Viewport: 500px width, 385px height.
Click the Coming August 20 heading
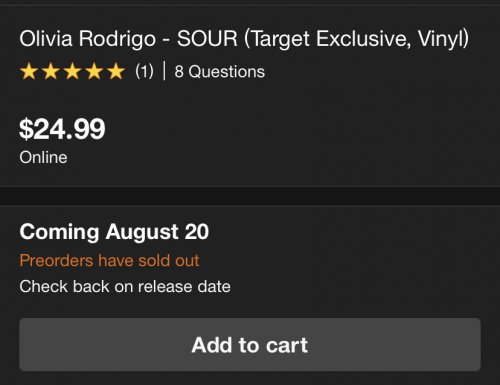coord(114,232)
